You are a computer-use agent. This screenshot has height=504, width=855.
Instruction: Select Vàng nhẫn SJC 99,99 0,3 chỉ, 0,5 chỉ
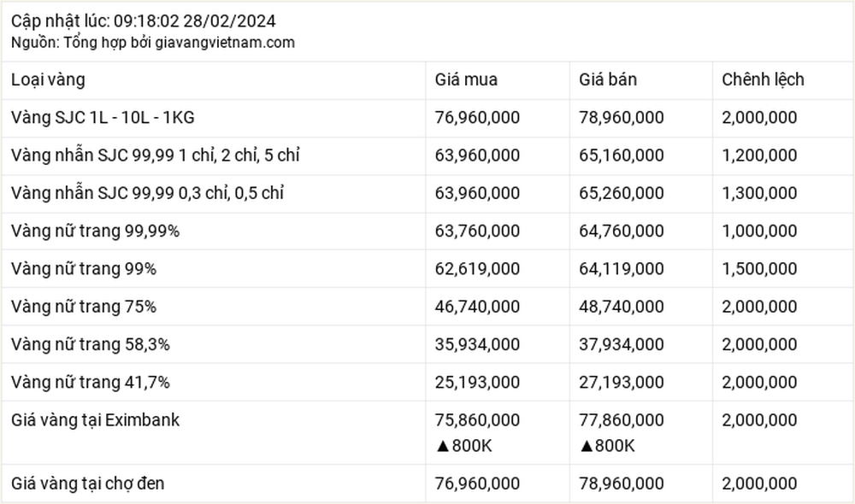(147, 193)
